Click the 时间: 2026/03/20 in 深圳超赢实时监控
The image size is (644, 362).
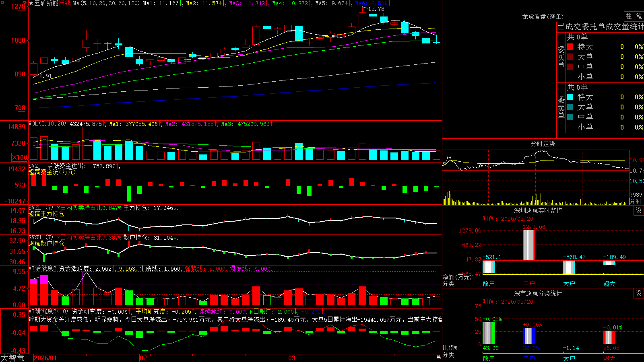pyautogui.click(x=508, y=219)
